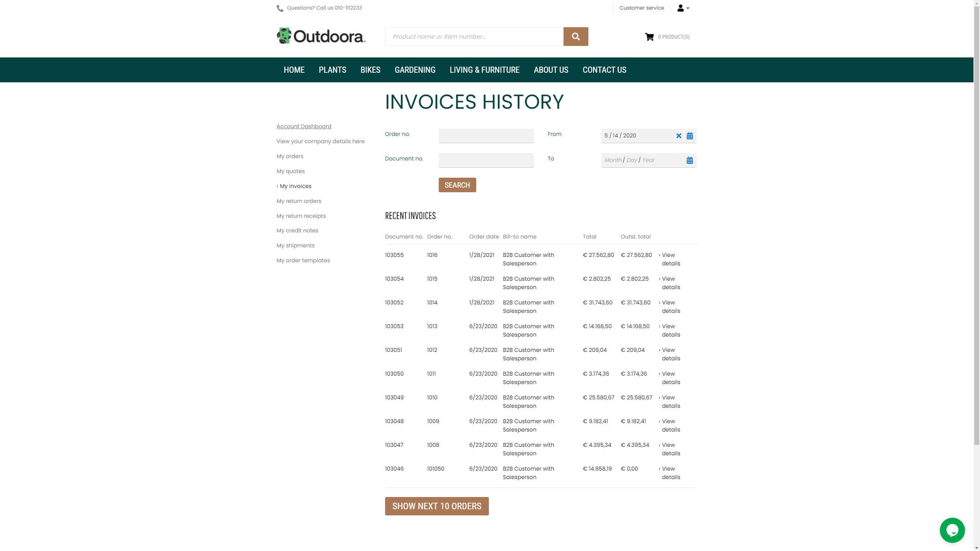Open My credit notes in sidebar
The image size is (980, 551).
click(297, 231)
